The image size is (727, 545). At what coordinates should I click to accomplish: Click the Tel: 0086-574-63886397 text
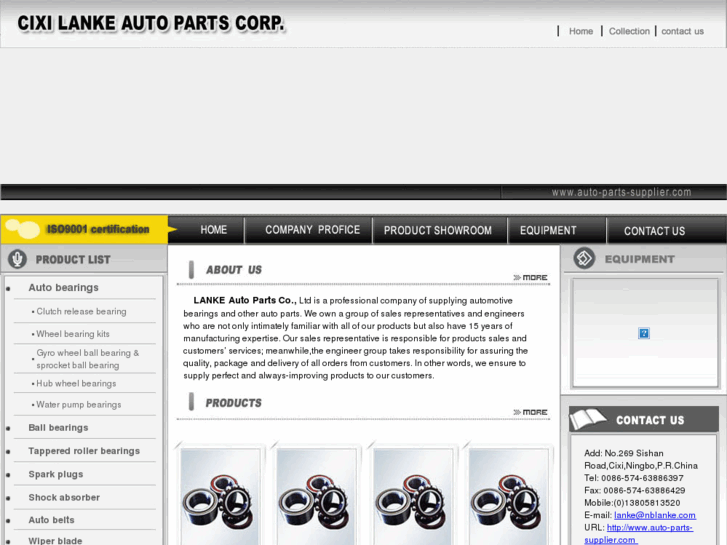tap(633, 478)
